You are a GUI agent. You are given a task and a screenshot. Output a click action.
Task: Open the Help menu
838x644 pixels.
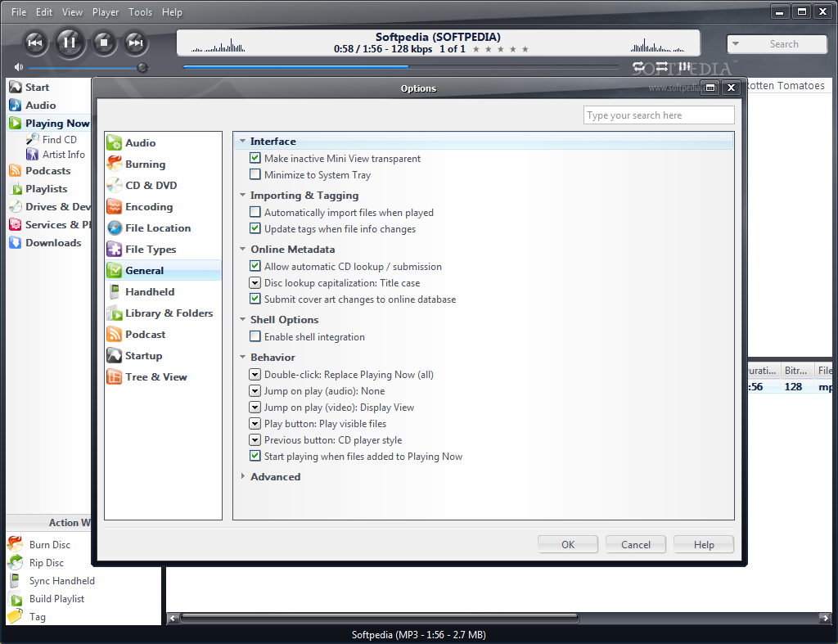click(172, 11)
